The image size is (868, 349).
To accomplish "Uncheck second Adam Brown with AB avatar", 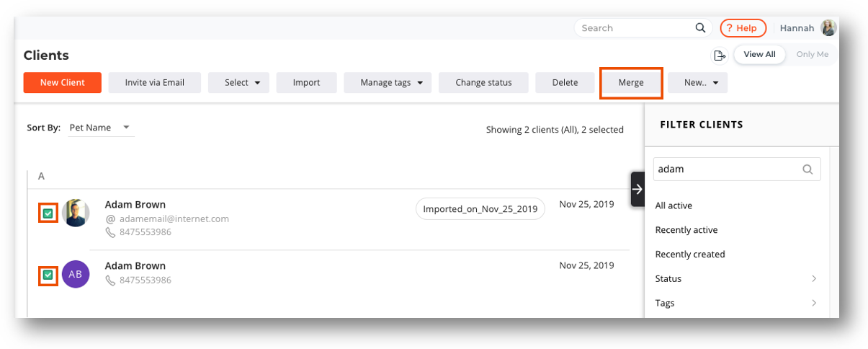I will click(x=48, y=275).
